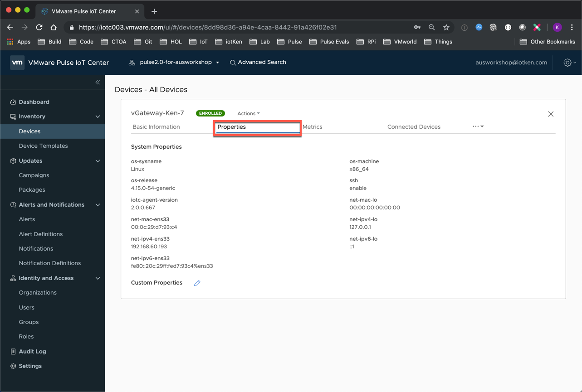Click the settings gear in top header

pyautogui.click(x=567, y=63)
